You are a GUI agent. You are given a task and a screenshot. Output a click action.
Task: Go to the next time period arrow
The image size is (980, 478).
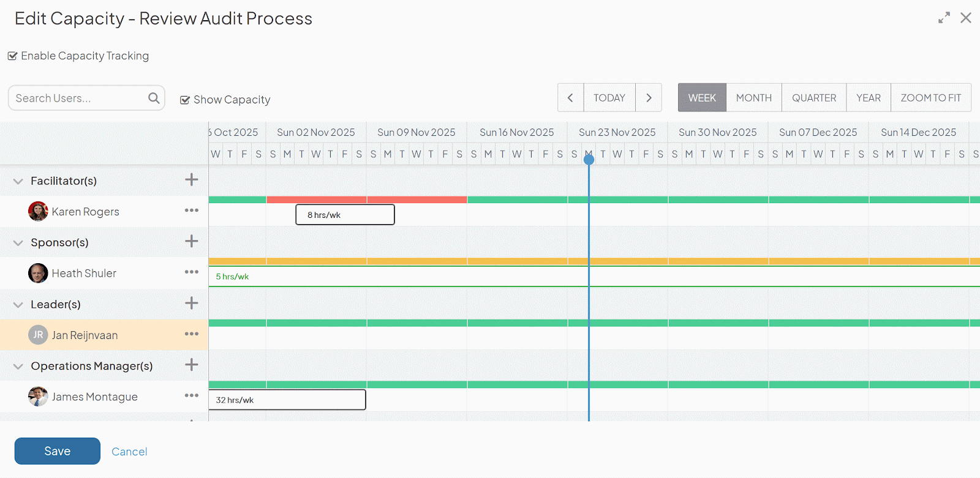pyautogui.click(x=649, y=98)
